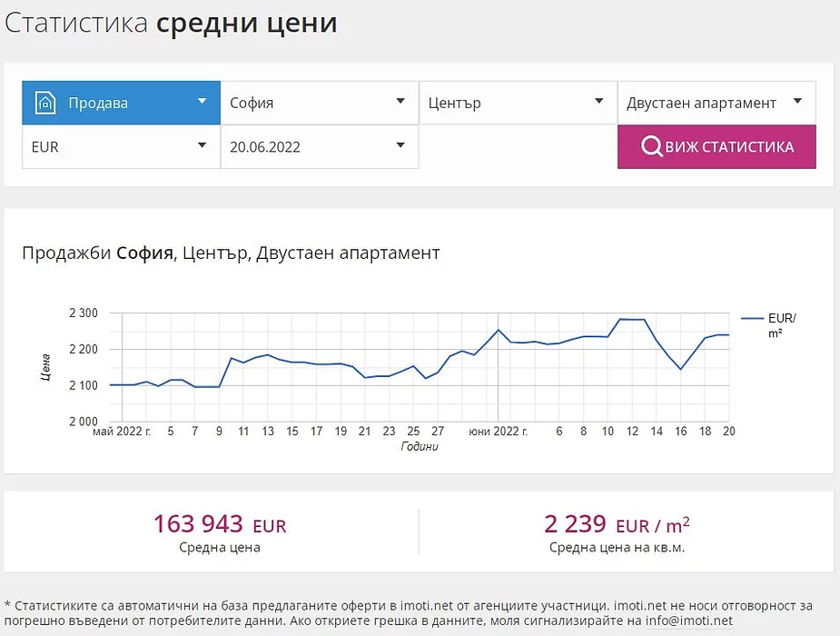Viewport: 840px width, 636px height.
Task: Click the house icon in Продава selector
Action: click(45, 103)
